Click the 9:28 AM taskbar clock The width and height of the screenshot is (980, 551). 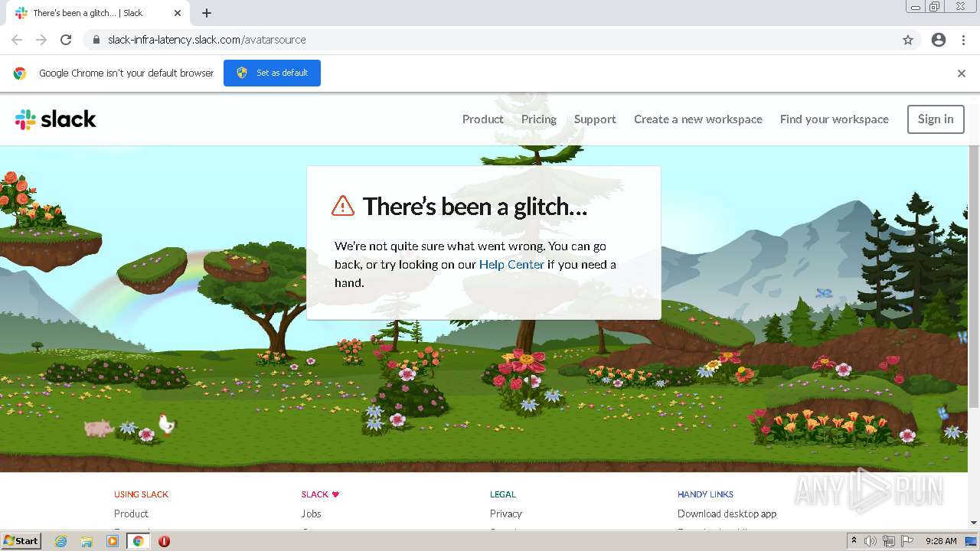click(941, 541)
